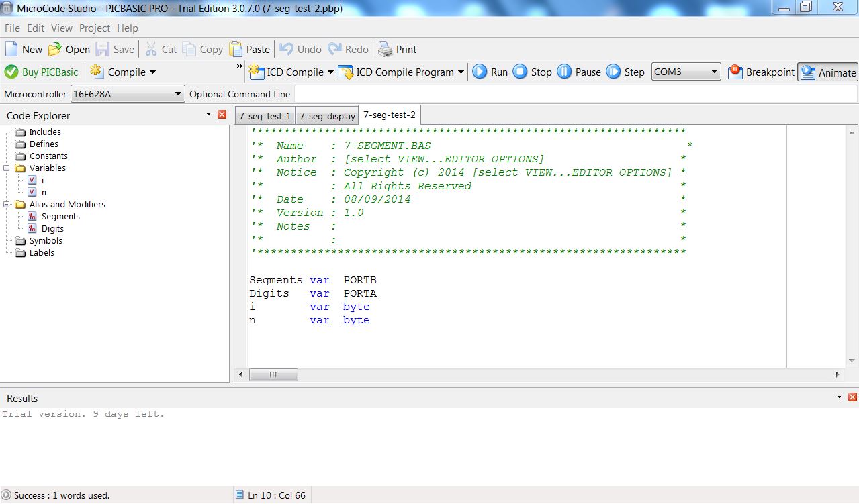The width and height of the screenshot is (859, 504).
Task: Click the Step debug icon
Action: point(613,72)
